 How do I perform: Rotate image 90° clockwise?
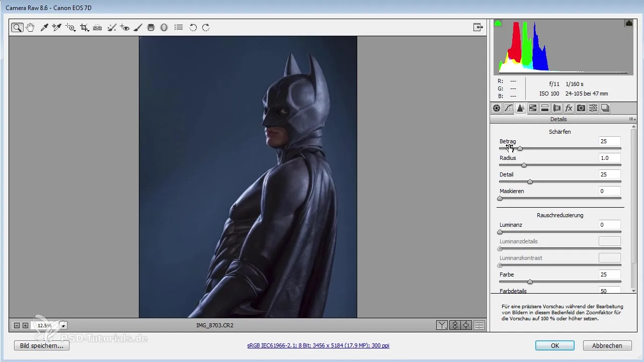(x=206, y=28)
